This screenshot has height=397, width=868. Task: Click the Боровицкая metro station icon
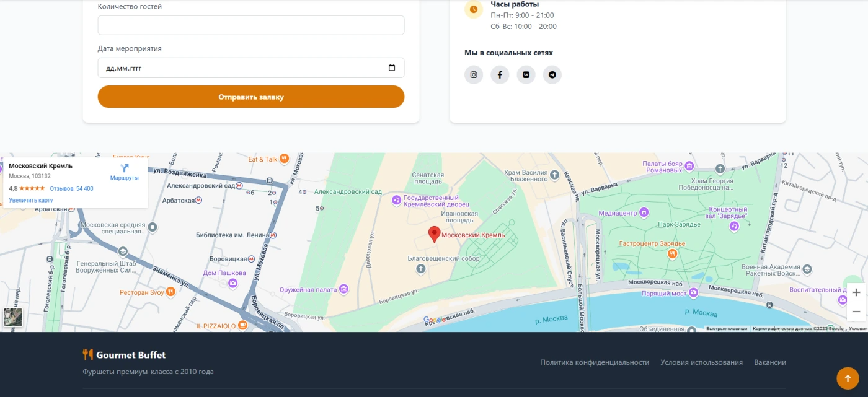pyautogui.click(x=252, y=259)
